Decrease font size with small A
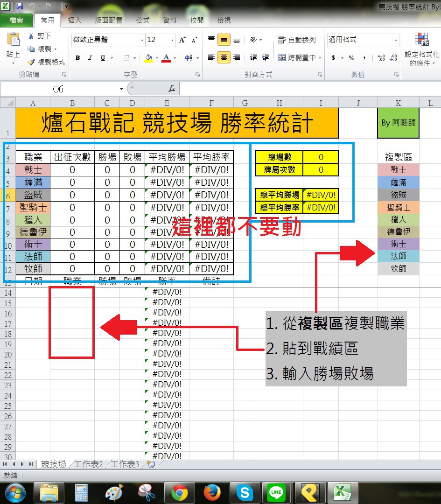 click(x=194, y=40)
